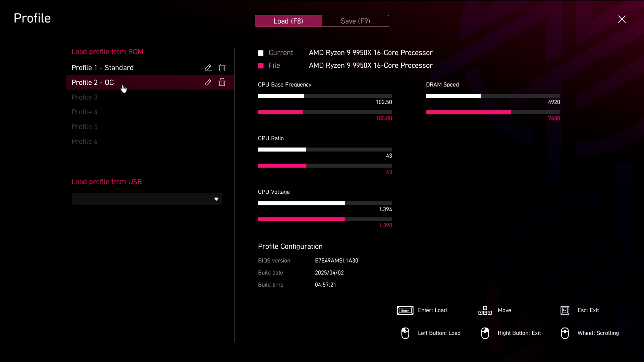
Task: Click the pink DRAM Speed 7600 bar
Action: [468, 112]
